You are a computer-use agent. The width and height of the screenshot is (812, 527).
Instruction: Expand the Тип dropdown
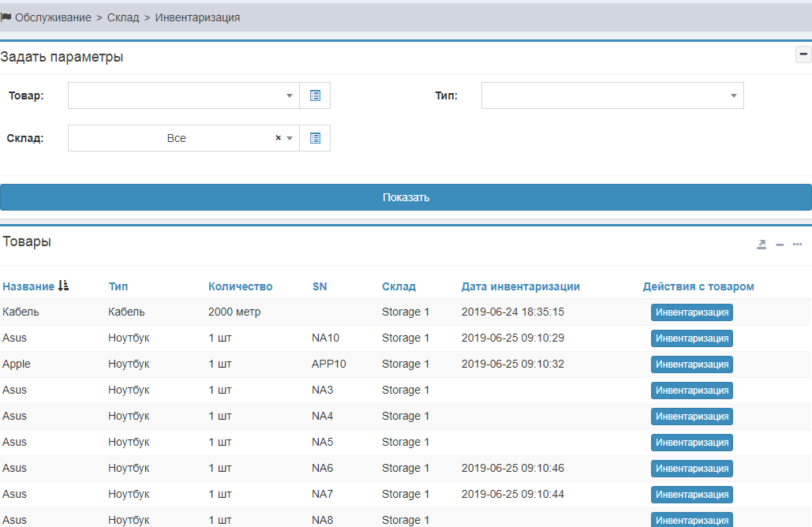[x=733, y=95]
